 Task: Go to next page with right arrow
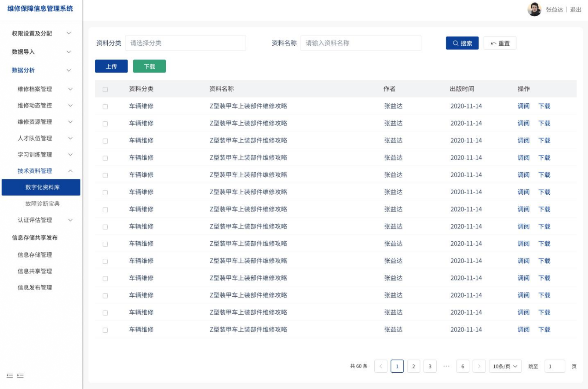[479, 366]
